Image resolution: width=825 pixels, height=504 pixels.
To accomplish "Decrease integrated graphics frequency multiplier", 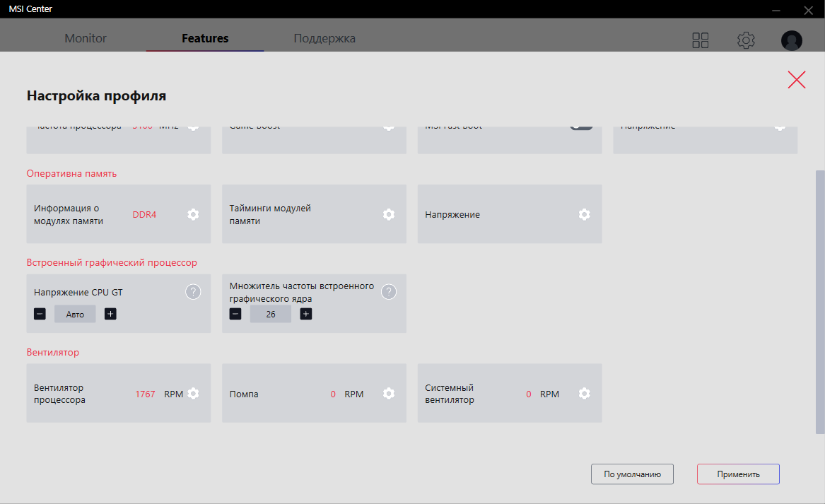I will [235, 314].
